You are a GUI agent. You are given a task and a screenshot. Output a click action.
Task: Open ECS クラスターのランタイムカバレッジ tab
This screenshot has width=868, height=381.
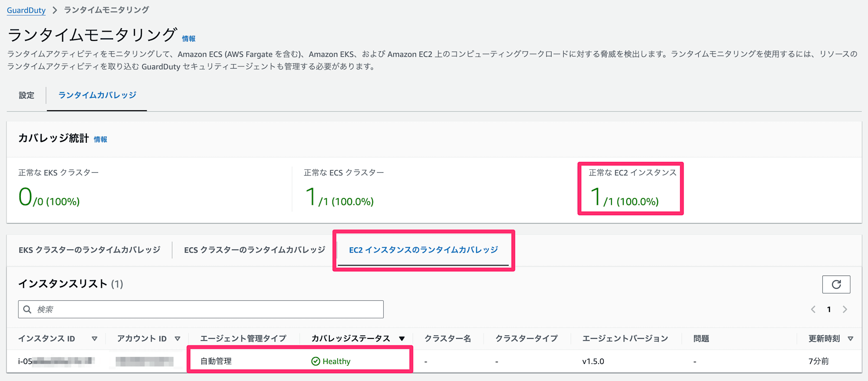pos(255,250)
